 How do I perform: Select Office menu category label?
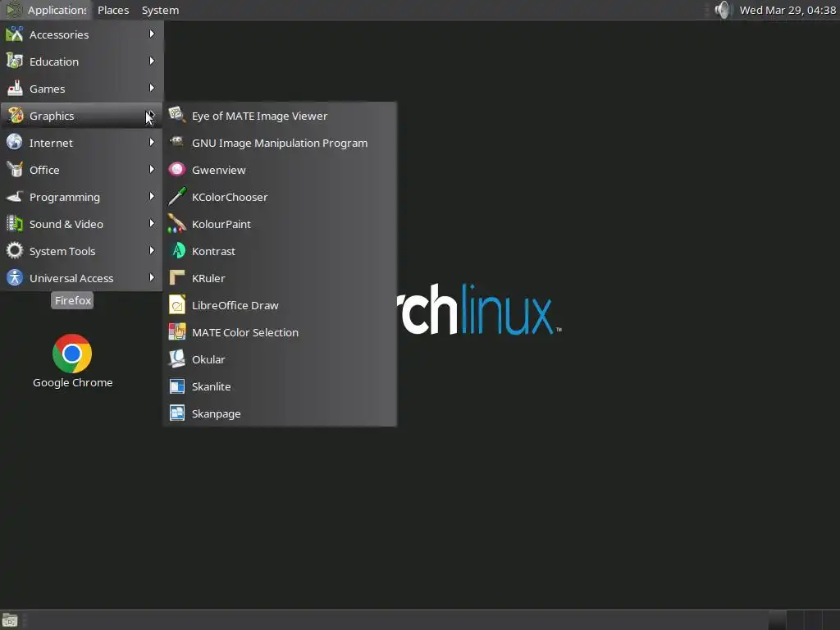44,170
